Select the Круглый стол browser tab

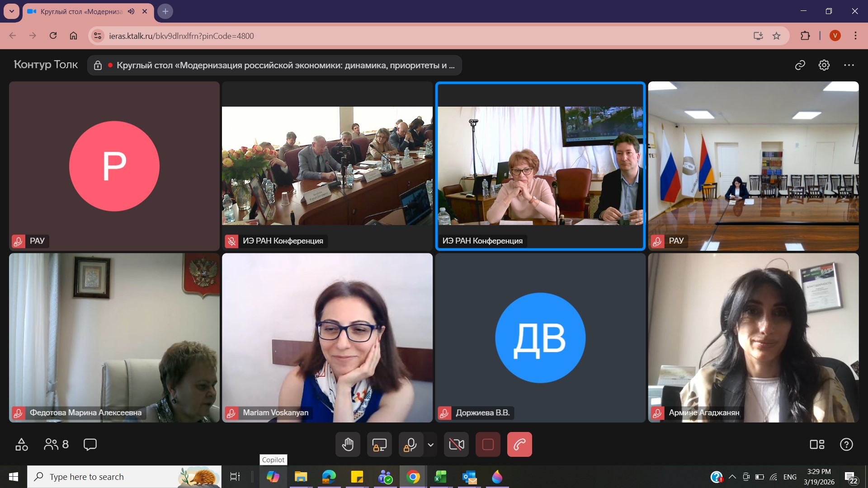81,11
